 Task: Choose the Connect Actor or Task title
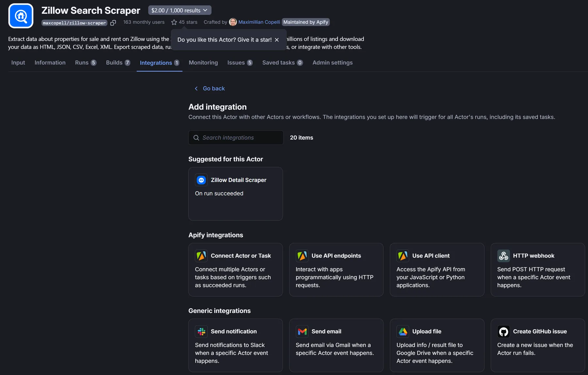(241, 256)
